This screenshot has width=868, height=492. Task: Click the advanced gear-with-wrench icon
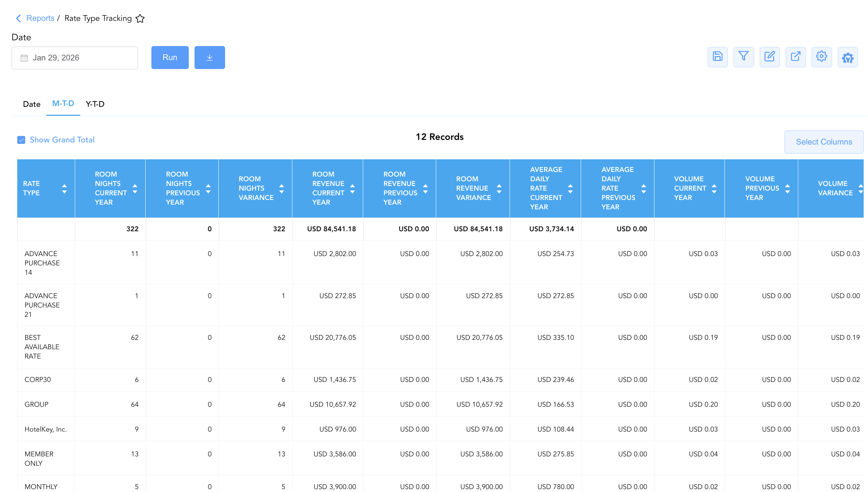point(848,57)
